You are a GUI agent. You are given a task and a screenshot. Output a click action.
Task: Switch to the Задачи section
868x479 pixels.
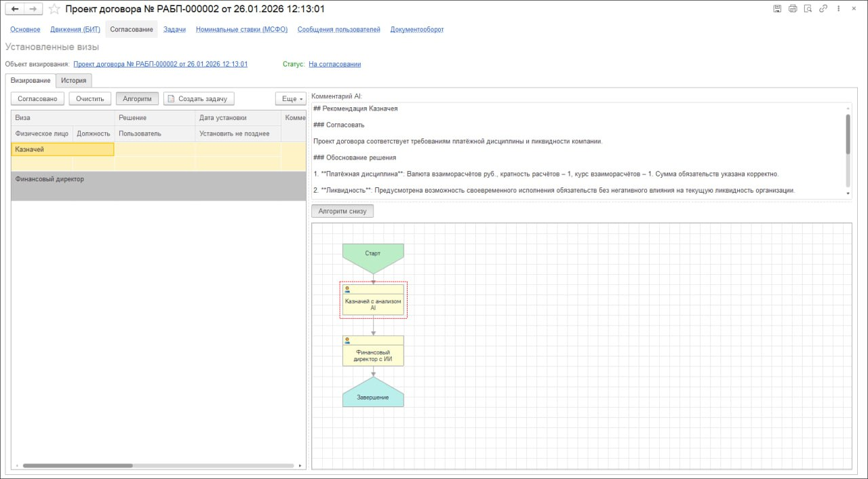[174, 29]
